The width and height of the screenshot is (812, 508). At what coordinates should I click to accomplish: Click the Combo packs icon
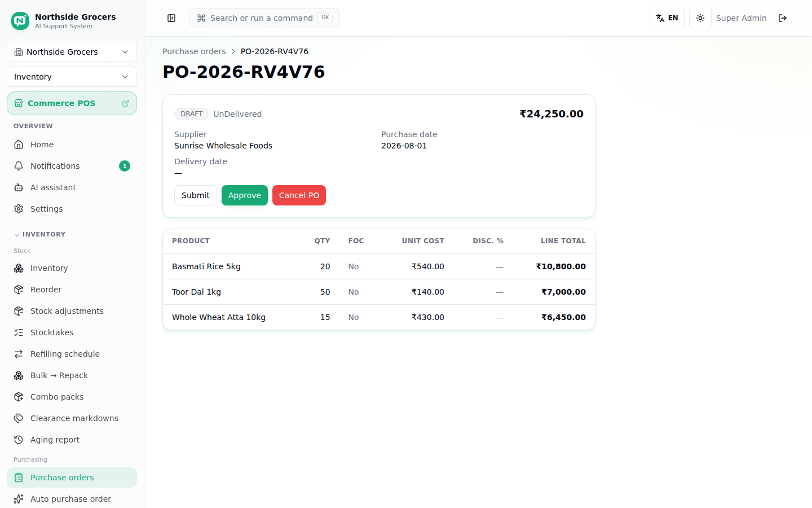(19, 397)
